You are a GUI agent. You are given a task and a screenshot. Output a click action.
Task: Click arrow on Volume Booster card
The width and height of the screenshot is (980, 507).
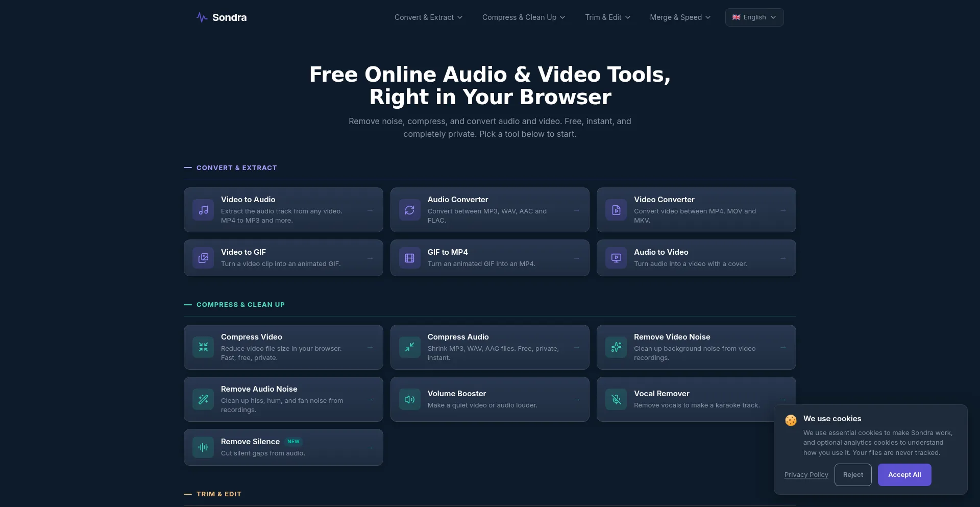pyautogui.click(x=576, y=400)
